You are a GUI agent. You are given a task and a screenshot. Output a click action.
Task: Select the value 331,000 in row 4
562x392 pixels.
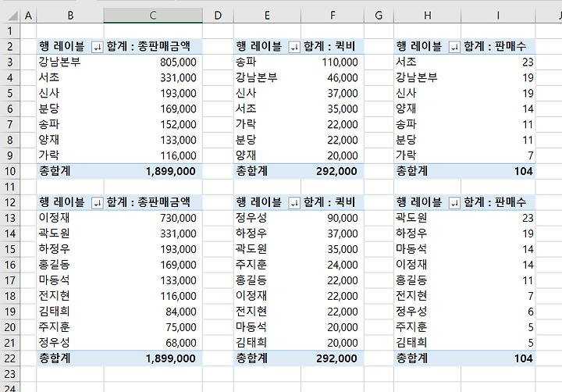[153, 77]
